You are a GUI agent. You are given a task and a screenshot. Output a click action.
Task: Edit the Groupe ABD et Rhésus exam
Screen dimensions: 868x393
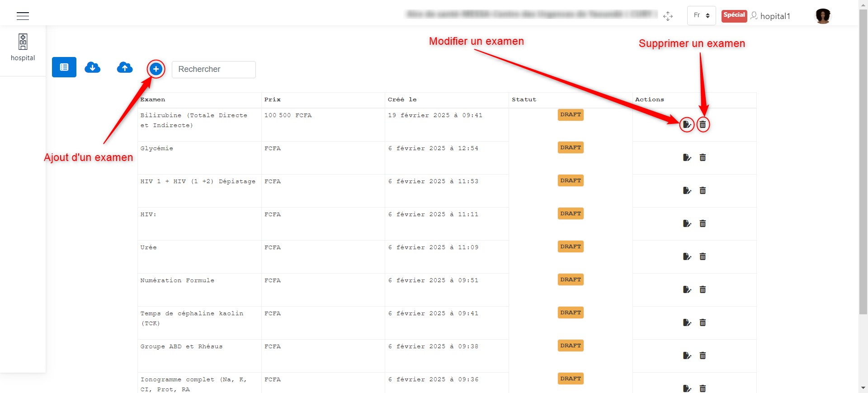(x=687, y=355)
